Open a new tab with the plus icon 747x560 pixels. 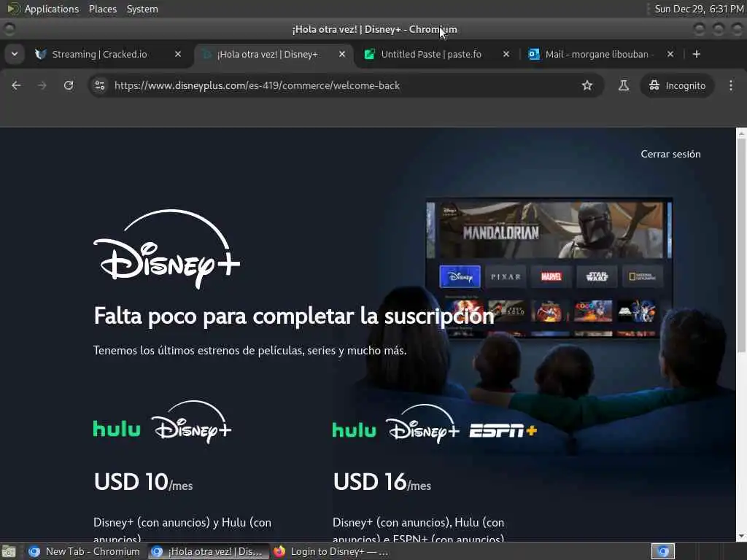coord(697,54)
